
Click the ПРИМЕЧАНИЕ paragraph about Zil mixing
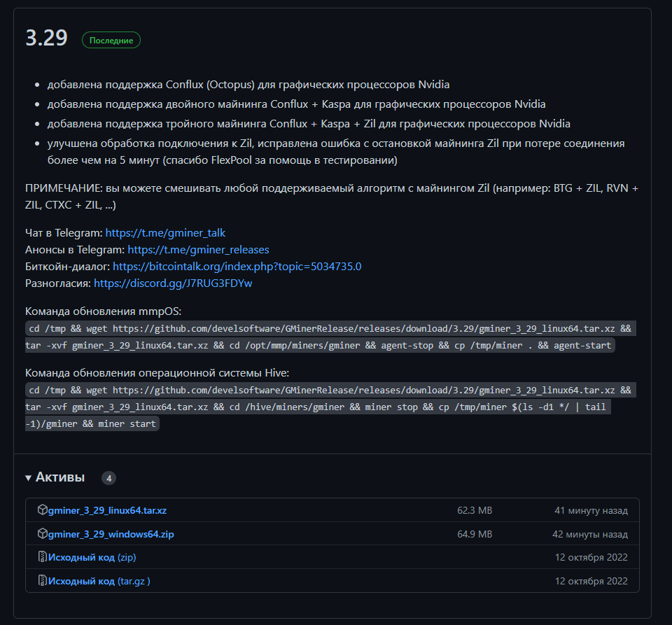point(332,196)
